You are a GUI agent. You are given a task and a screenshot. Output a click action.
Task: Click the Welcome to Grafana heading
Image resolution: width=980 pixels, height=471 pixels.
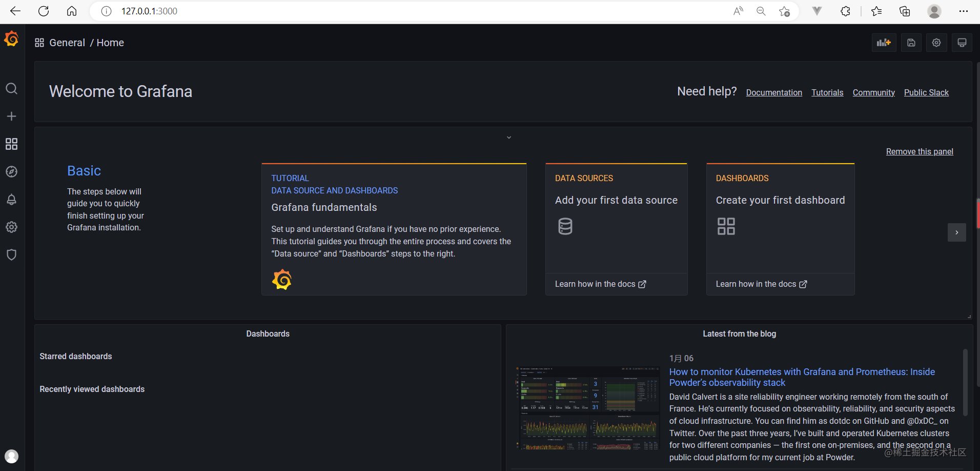120,91
